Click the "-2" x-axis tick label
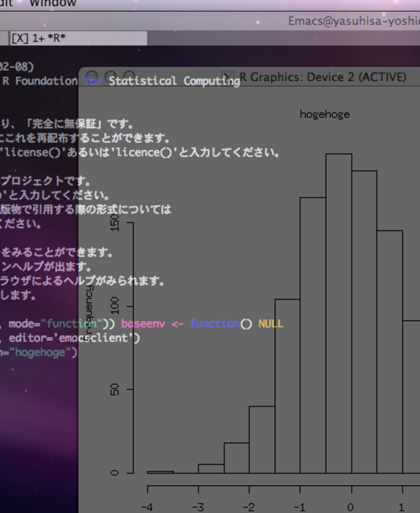Viewport: 420px width, 513px height. [249, 507]
